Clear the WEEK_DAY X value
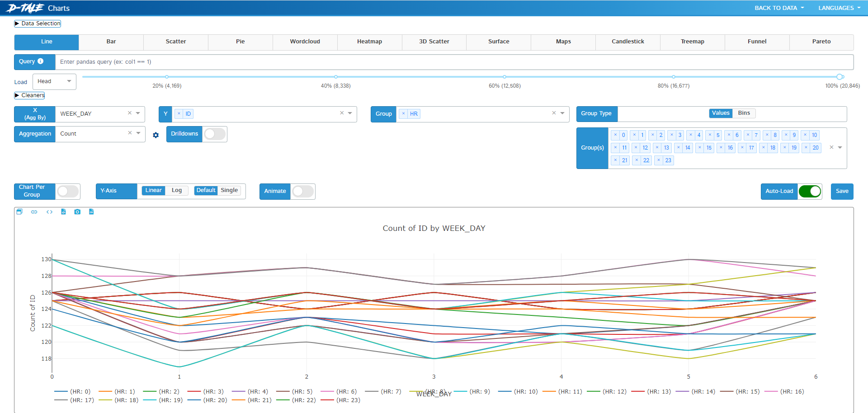Viewport: 868px width, 413px height. [x=130, y=113]
